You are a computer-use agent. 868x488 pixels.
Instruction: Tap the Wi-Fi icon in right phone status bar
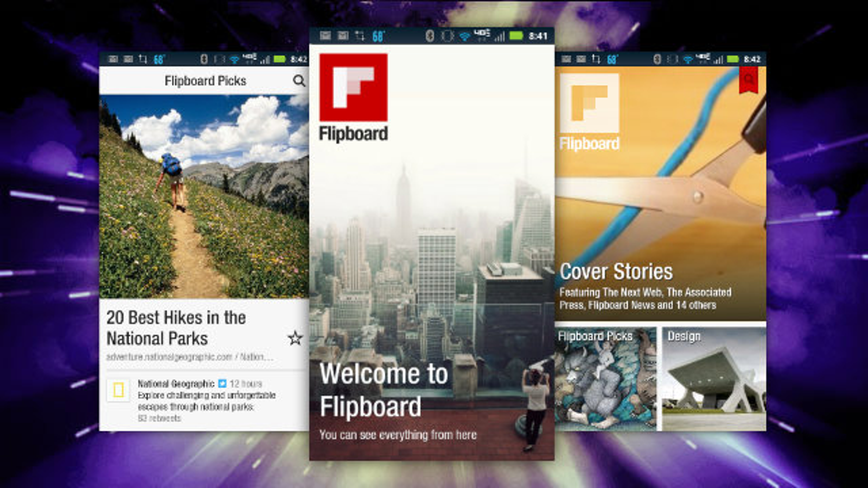[x=687, y=60]
